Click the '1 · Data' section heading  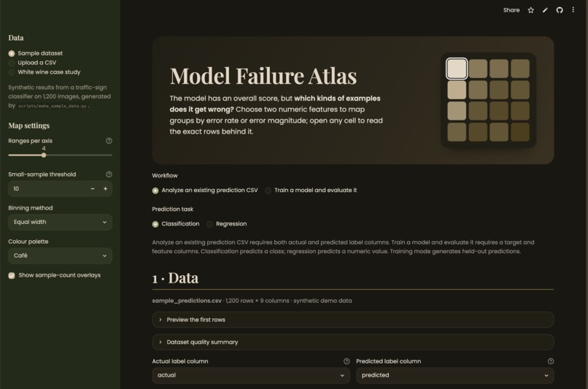[x=175, y=278]
